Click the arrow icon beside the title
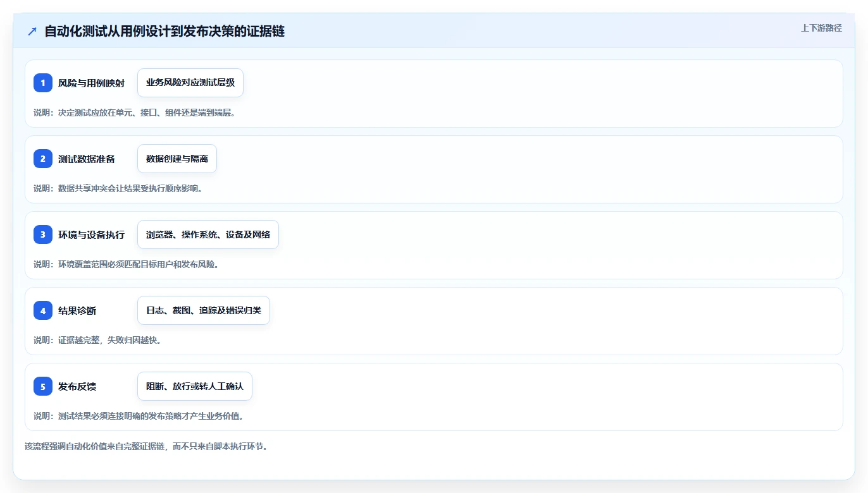The height and width of the screenshot is (493, 868). (x=32, y=32)
